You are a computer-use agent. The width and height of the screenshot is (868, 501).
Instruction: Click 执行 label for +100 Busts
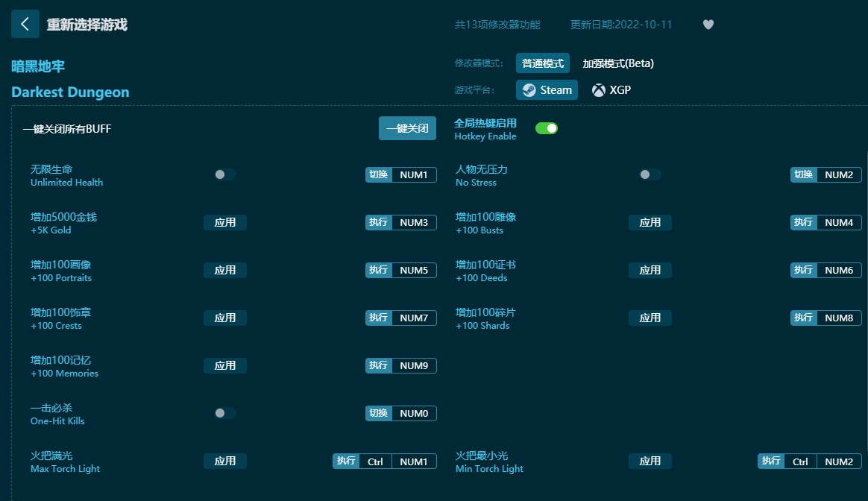tap(804, 223)
